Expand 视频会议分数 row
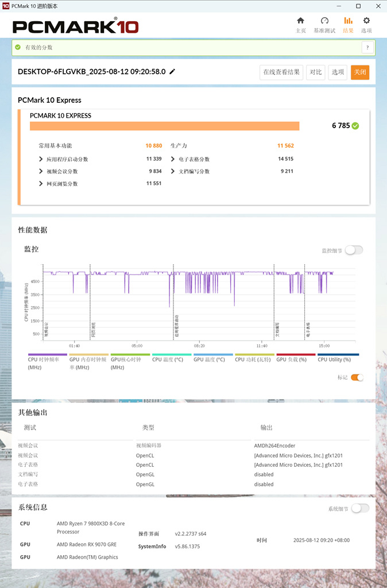The height and width of the screenshot is (588, 387). [x=41, y=171]
